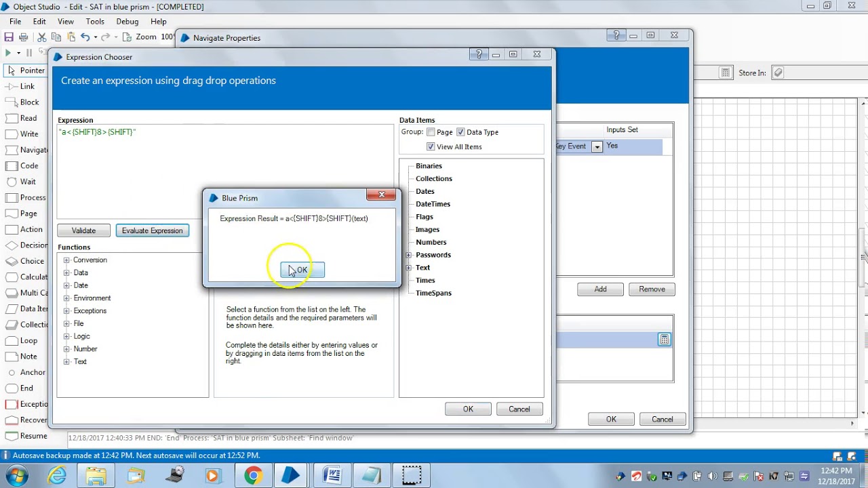The width and height of the screenshot is (868, 488).
Task: Click the Undo arrow icon
Action: pyautogui.click(x=85, y=37)
